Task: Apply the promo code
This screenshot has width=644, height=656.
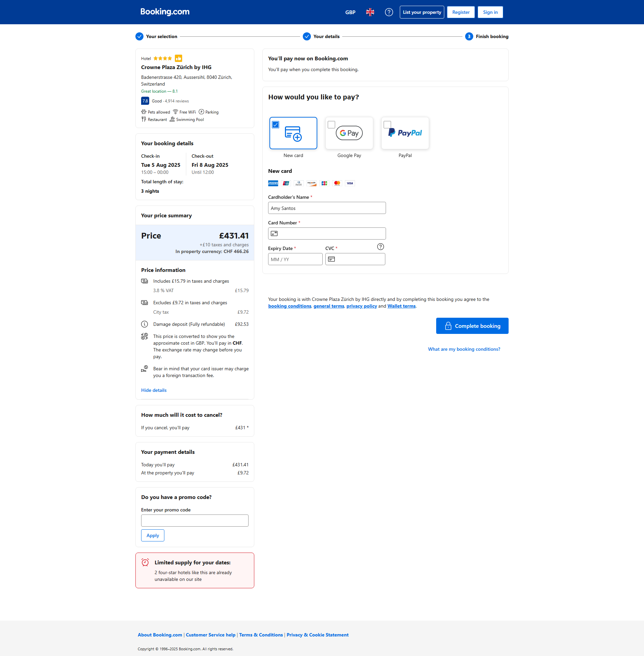Action: point(153,536)
